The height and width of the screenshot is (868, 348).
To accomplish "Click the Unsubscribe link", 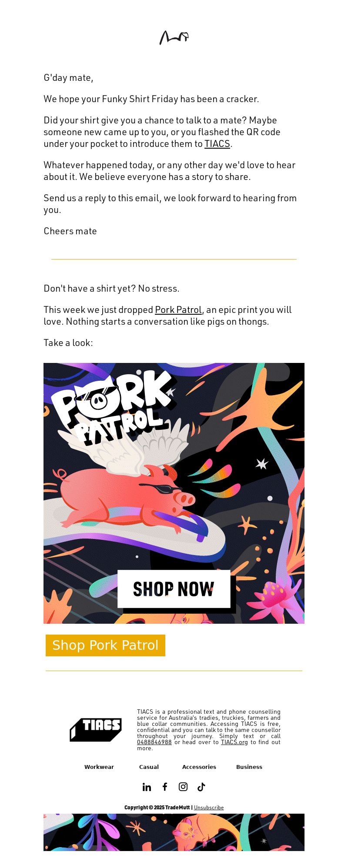I will (209, 808).
